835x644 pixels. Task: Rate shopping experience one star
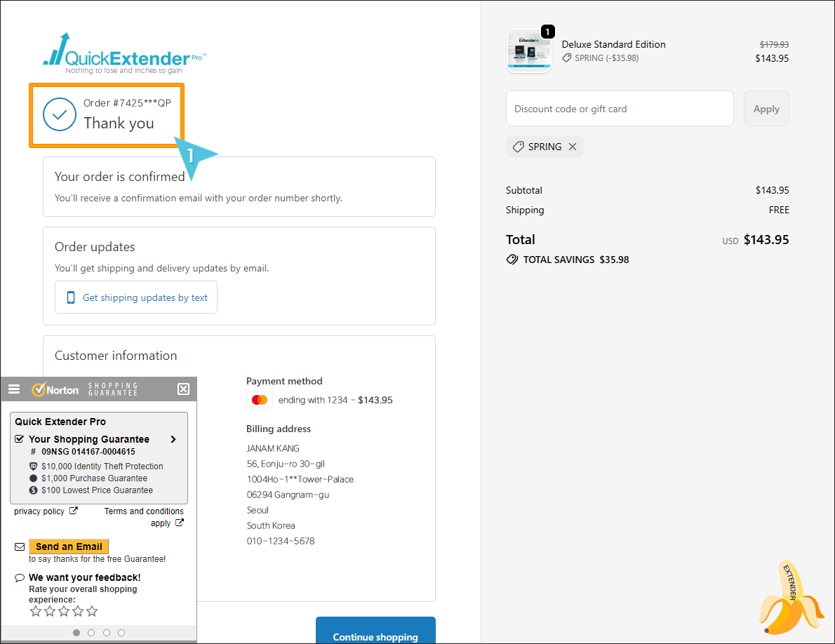pos(36,611)
